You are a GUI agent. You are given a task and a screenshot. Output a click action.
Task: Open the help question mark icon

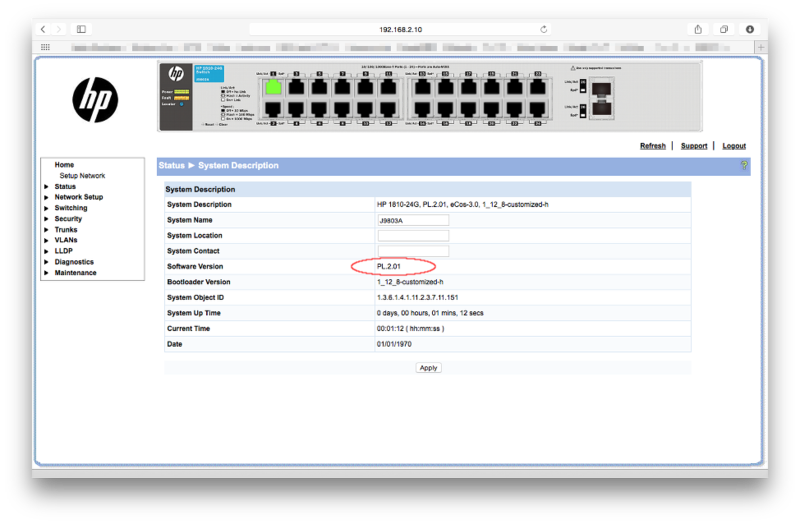[x=744, y=165]
